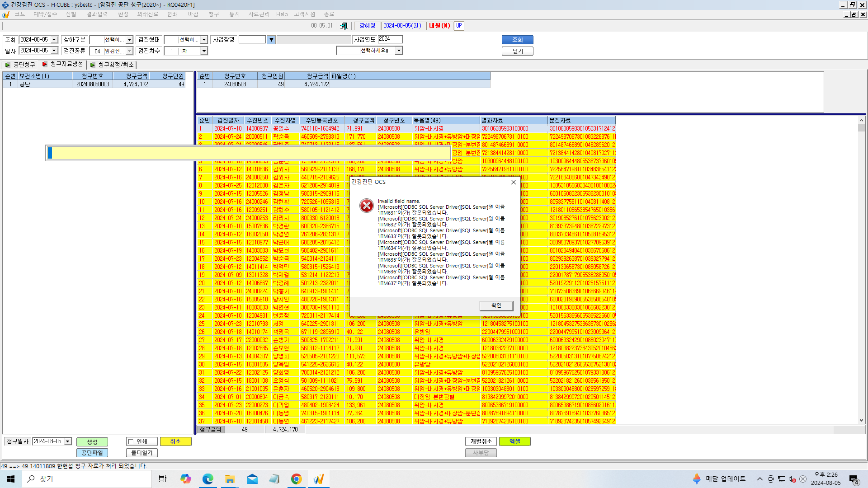The width and height of the screenshot is (868, 488).
Task: Click the exit door icon in toolbar
Action: click(x=344, y=26)
